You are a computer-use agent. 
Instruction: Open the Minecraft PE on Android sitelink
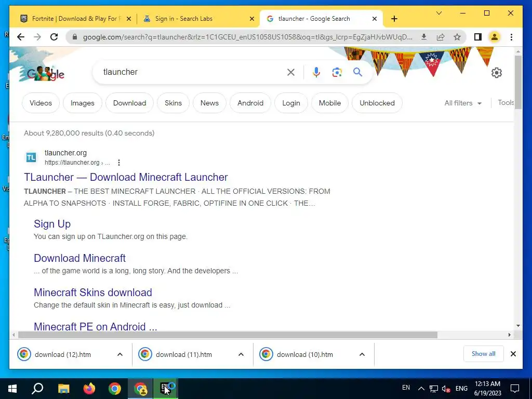coord(96,326)
